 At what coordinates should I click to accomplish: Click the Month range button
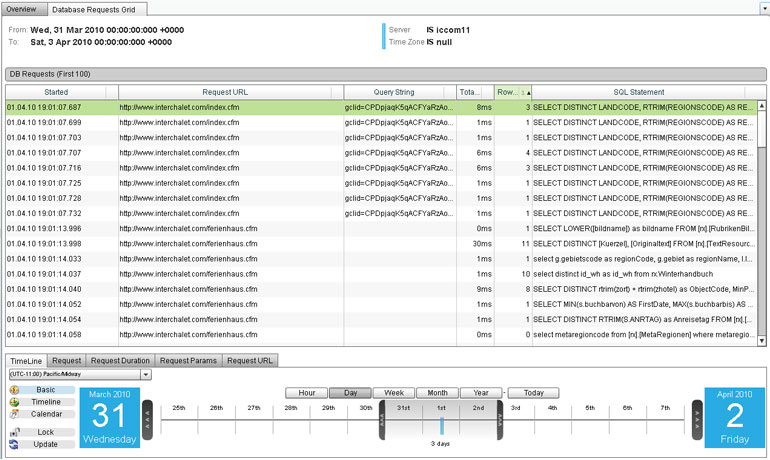point(437,393)
